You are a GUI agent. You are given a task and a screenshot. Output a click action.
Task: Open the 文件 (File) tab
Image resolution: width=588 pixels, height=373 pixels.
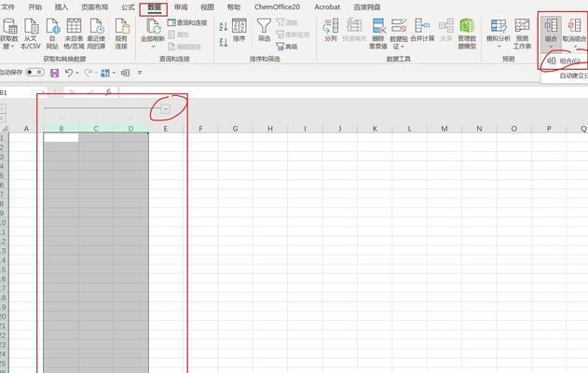coord(7,7)
